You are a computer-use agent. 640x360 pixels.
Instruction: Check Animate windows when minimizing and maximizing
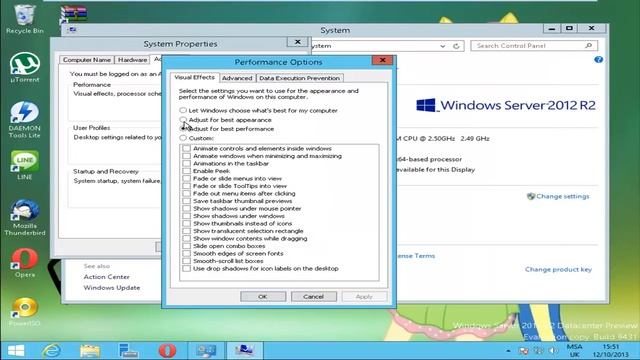[187, 156]
